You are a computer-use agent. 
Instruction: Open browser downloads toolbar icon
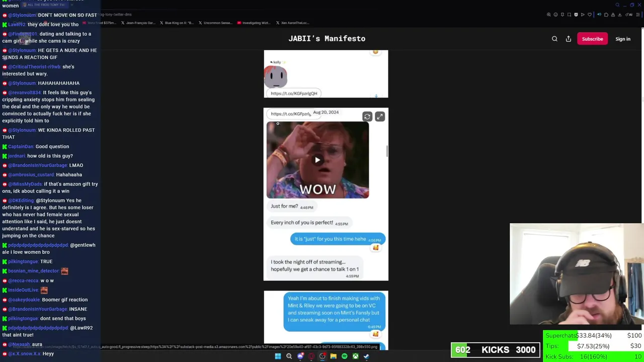click(620, 15)
